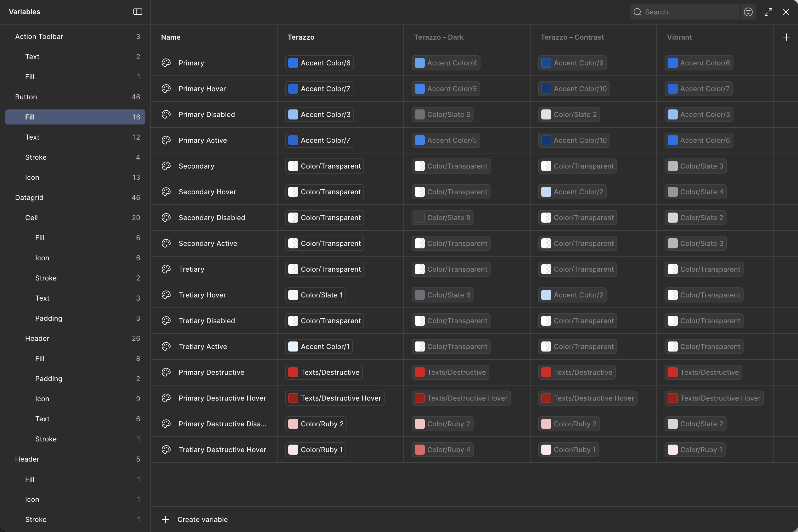Click the palette icon for Tretiary
798x532 pixels.
tap(166, 269)
